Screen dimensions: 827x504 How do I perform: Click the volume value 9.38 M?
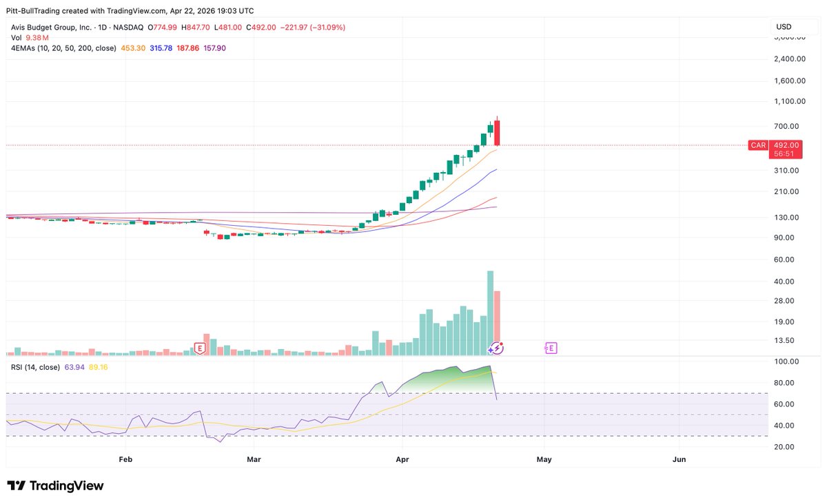point(37,37)
